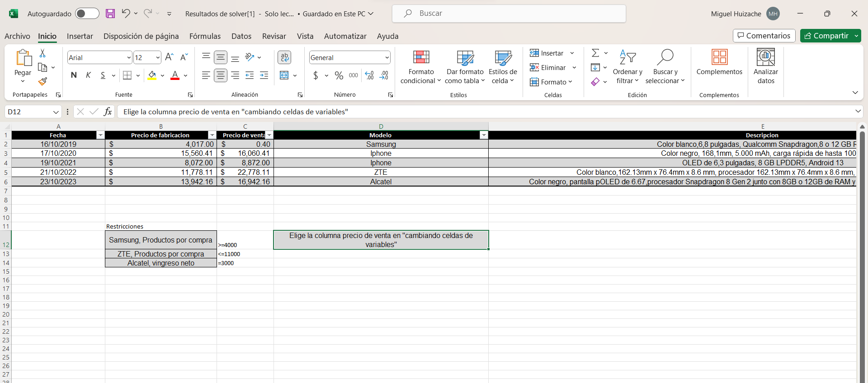Open Analizar datos
868x383 pixels.
(x=766, y=66)
